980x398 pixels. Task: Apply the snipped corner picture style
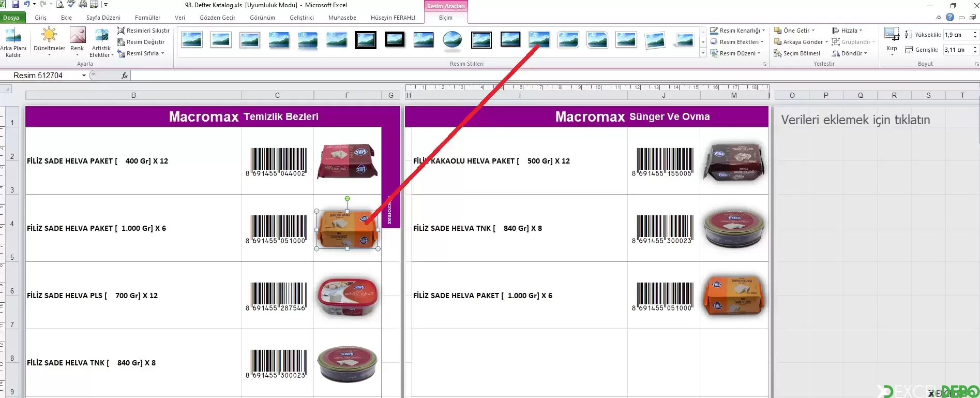click(x=597, y=40)
